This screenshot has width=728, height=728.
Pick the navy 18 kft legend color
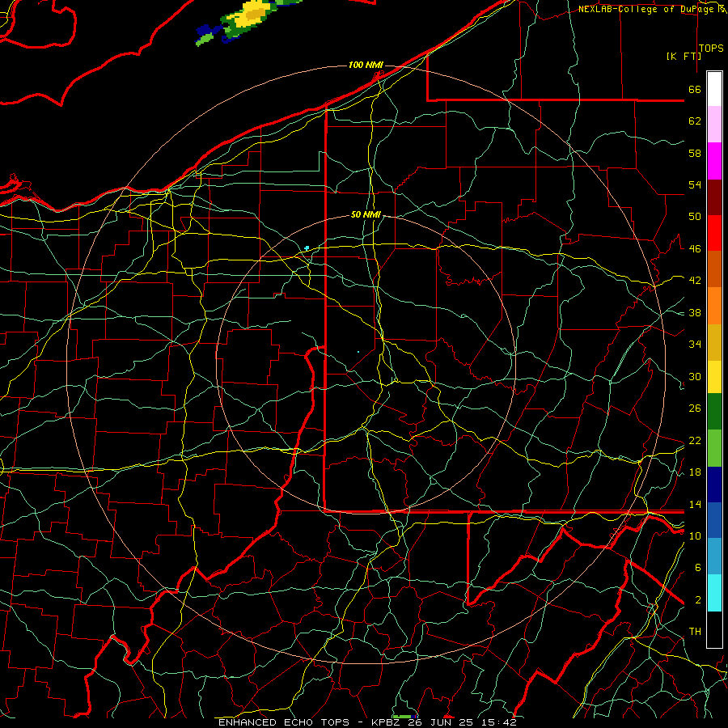714,485
